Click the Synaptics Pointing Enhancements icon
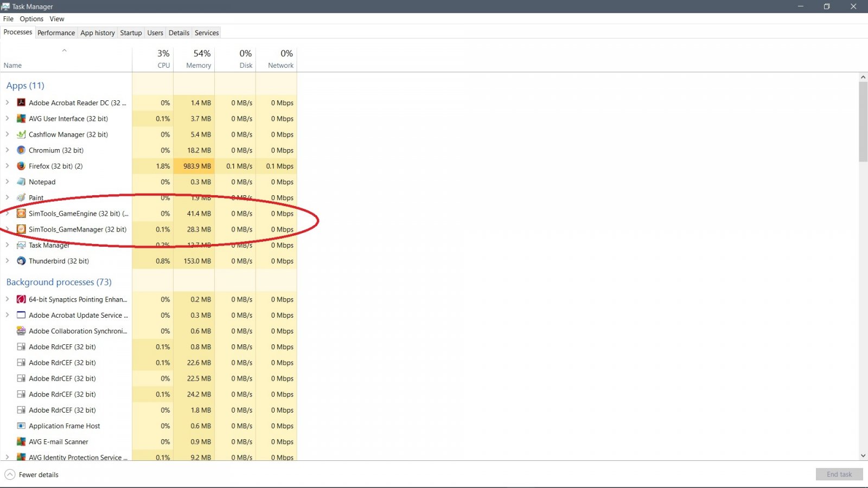868x488 pixels. (x=21, y=299)
